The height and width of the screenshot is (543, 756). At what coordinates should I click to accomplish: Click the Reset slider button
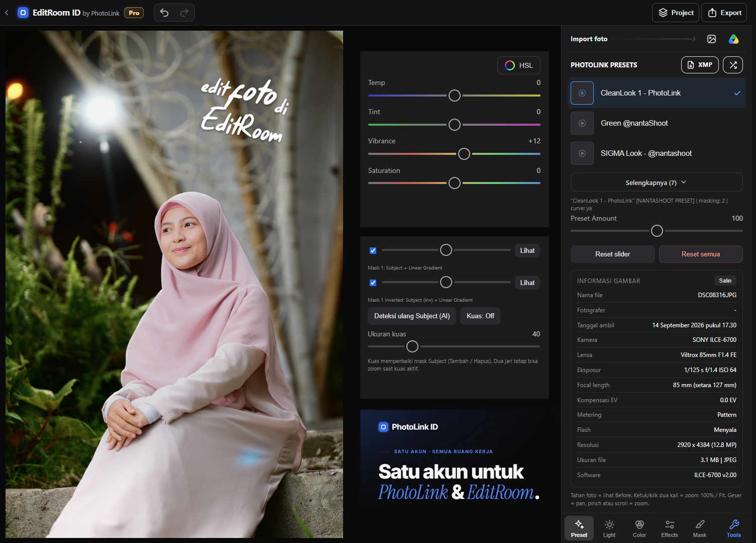tap(612, 254)
